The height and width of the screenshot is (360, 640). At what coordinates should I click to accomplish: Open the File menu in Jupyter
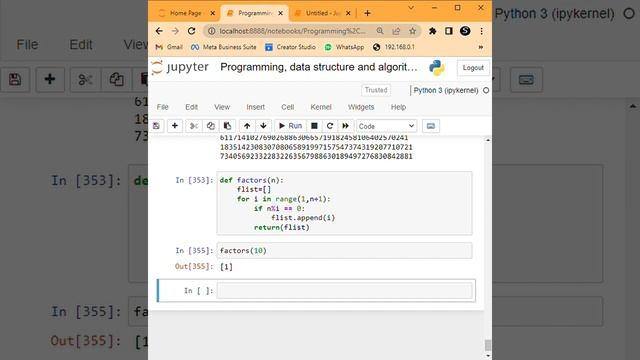pos(162,107)
